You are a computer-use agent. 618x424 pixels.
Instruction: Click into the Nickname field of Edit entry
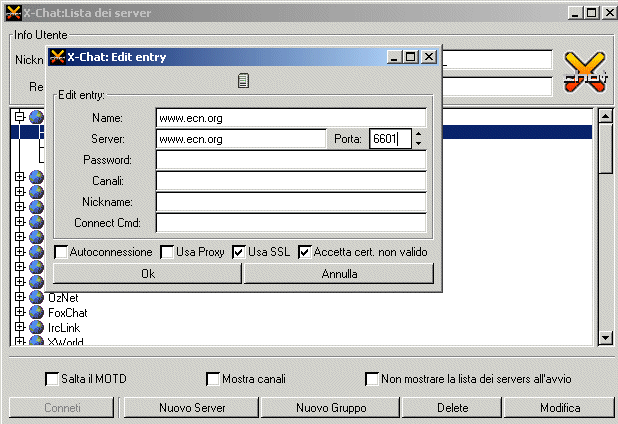click(291, 201)
